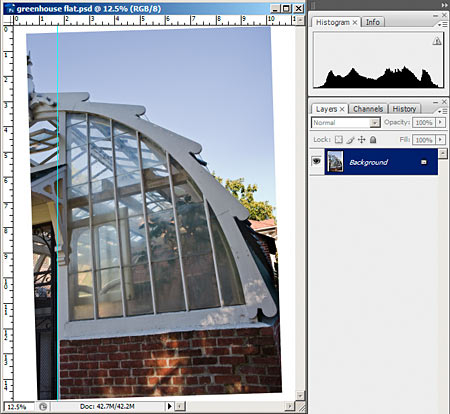The image size is (450, 414).
Task: Click the Layers panel scroll up arrow
Action: 443,154
